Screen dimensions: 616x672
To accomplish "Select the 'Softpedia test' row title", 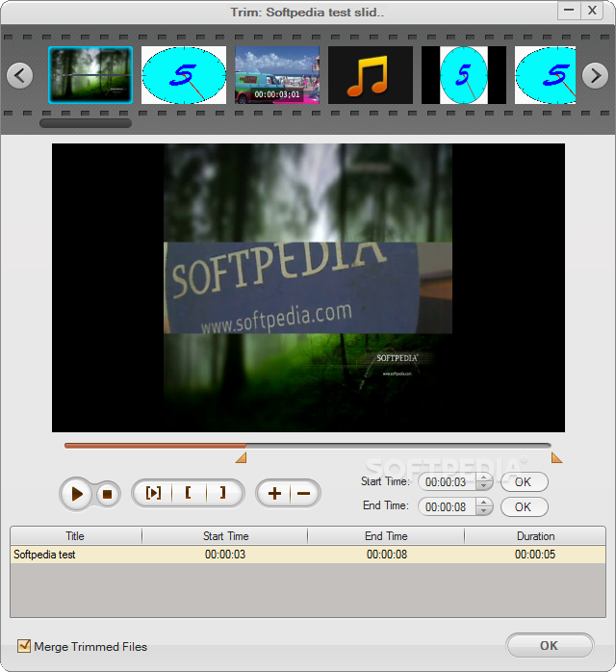I will click(44, 555).
